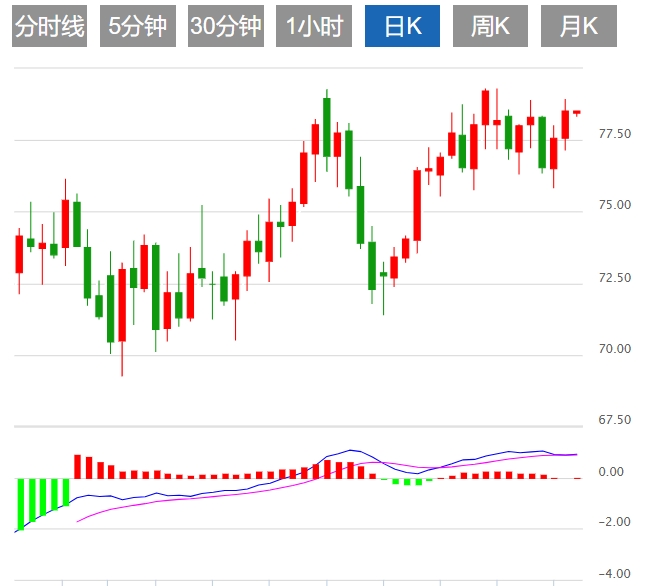Click the 72.50 price axis label
This screenshot has height=586, width=646.
click(x=615, y=277)
